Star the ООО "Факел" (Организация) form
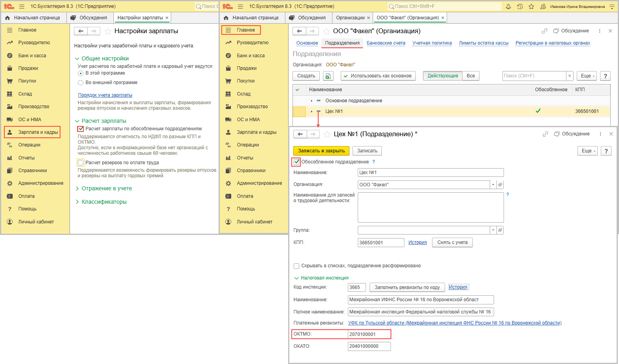 coord(326,31)
